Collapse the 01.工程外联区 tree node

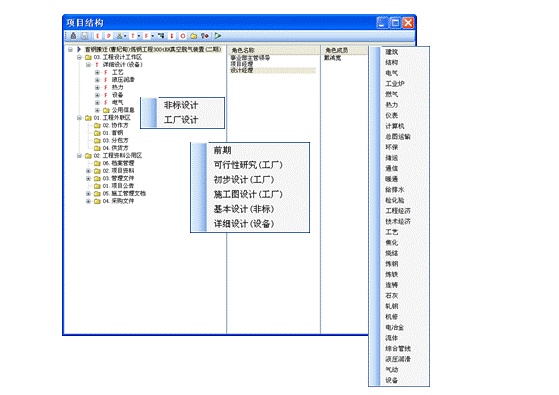point(79,118)
